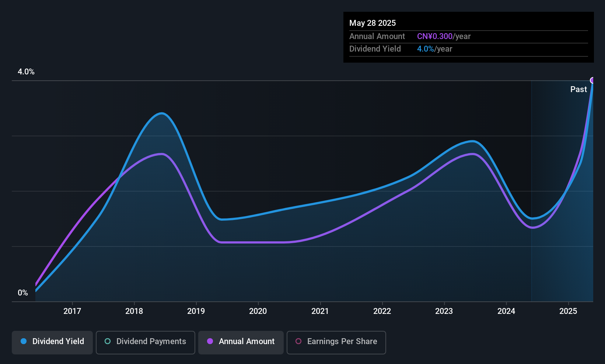Click the purple data point at chart end
The width and height of the screenshot is (605, 364).
(592, 80)
